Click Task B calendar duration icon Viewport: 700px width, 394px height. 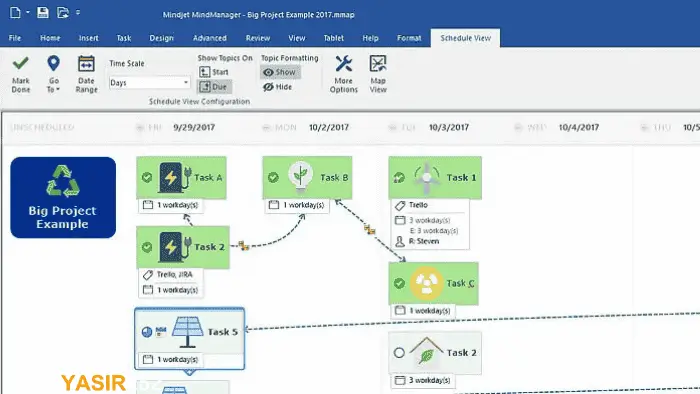coord(274,205)
